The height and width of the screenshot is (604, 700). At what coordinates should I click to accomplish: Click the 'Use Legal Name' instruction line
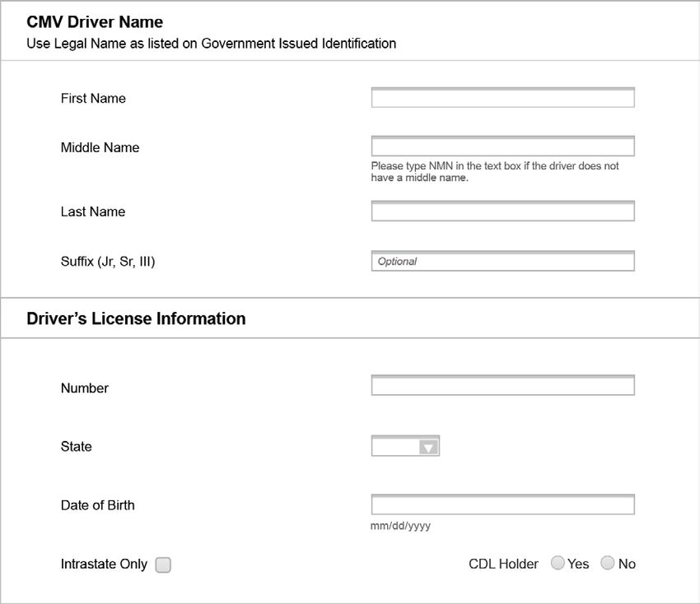pos(211,44)
